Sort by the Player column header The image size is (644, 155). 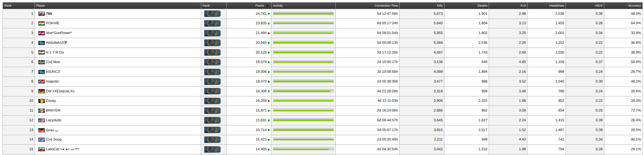click(x=41, y=6)
